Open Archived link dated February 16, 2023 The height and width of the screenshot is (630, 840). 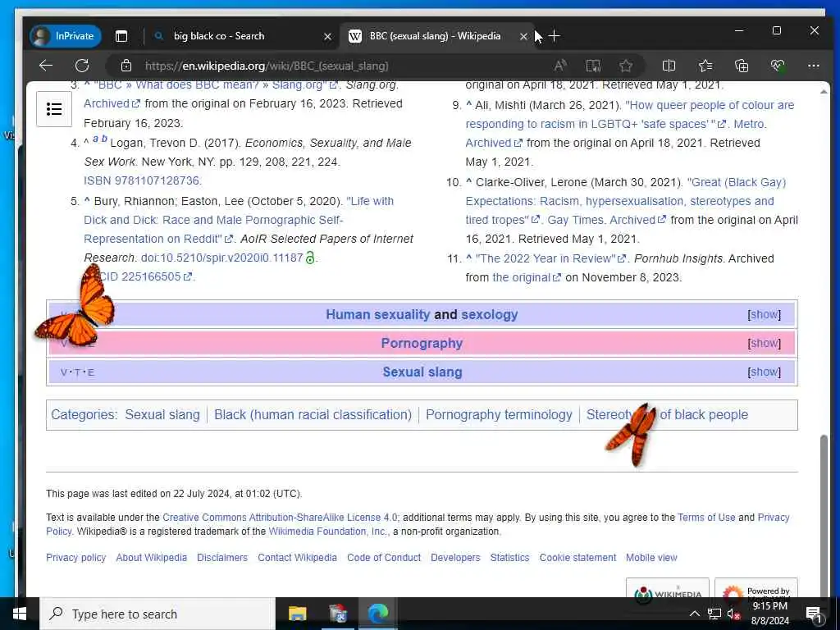click(112, 104)
